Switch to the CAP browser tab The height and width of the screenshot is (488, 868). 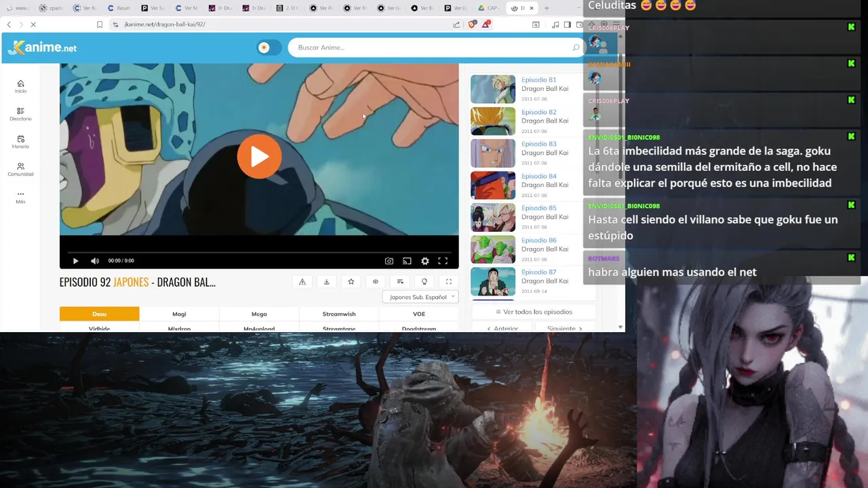click(488, 8)
